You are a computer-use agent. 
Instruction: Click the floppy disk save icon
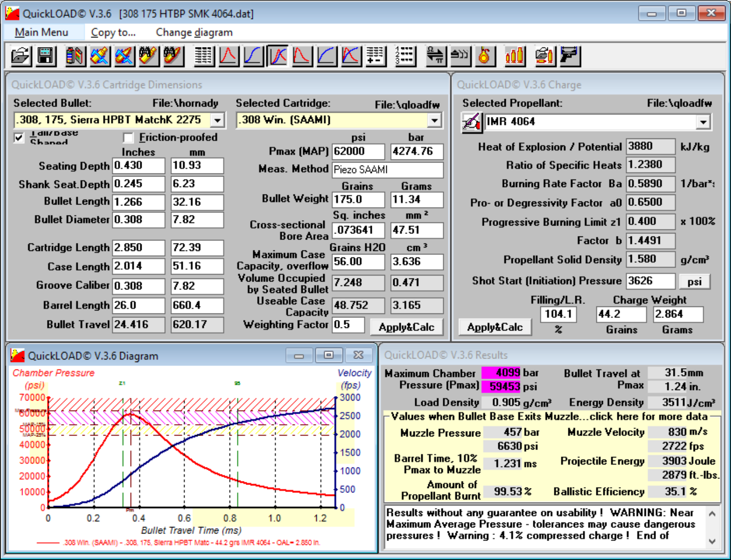coord(46,55)
